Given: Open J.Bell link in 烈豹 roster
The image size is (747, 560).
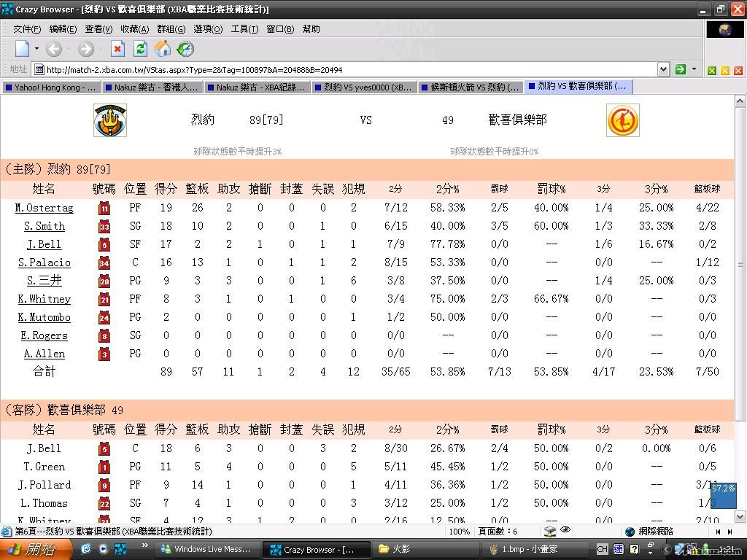Looking at the screenshot, I should (x=44, y=244).
